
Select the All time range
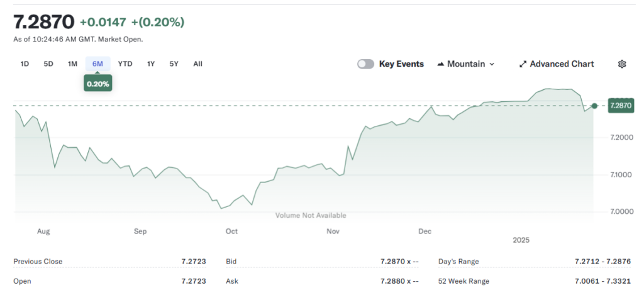197,64
